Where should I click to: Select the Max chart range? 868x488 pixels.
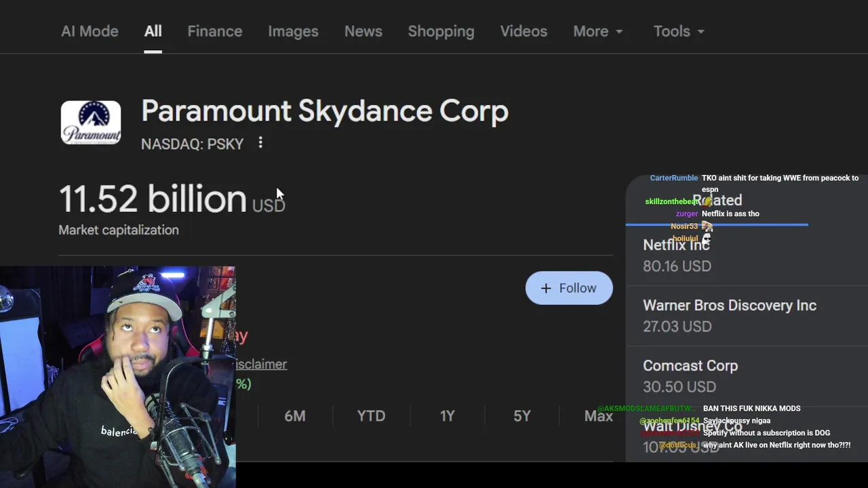point(598,416)
